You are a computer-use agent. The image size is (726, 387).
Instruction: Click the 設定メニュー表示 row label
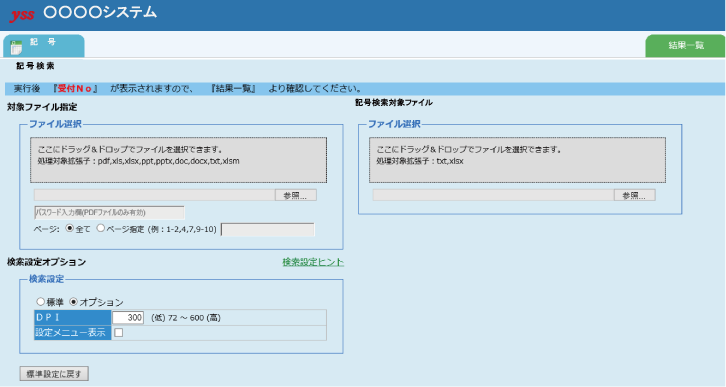(x=73, y=333)
